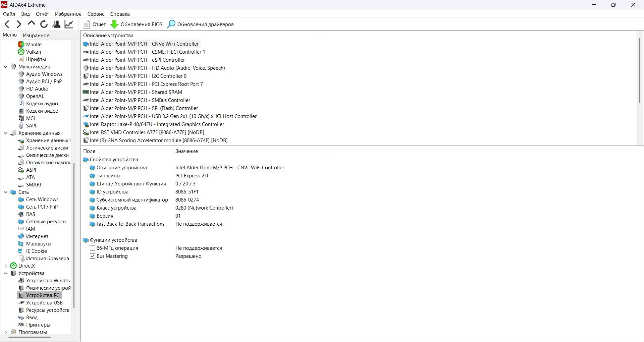Click the Значение column header

[x=250, y=151]
